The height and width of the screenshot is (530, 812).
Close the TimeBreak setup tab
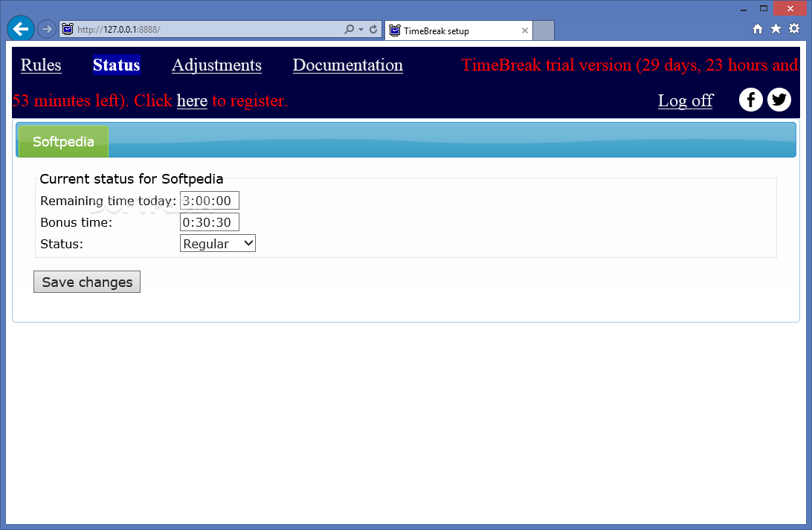tap(524, 30)
